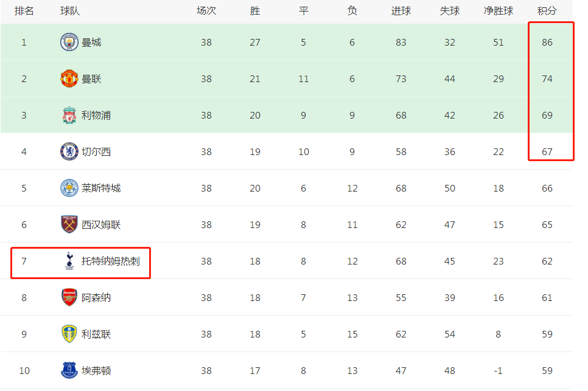The image size is (588, 391).
Task: Select the 进球 column header
Action: (x=401, y=11)
